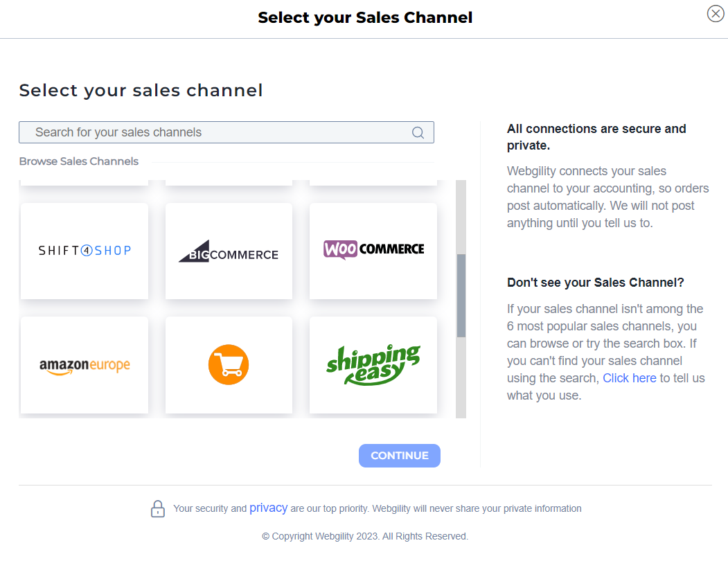728x561 pixels.
Task: Select the Amazon Europe channel card
Action: 85,365
